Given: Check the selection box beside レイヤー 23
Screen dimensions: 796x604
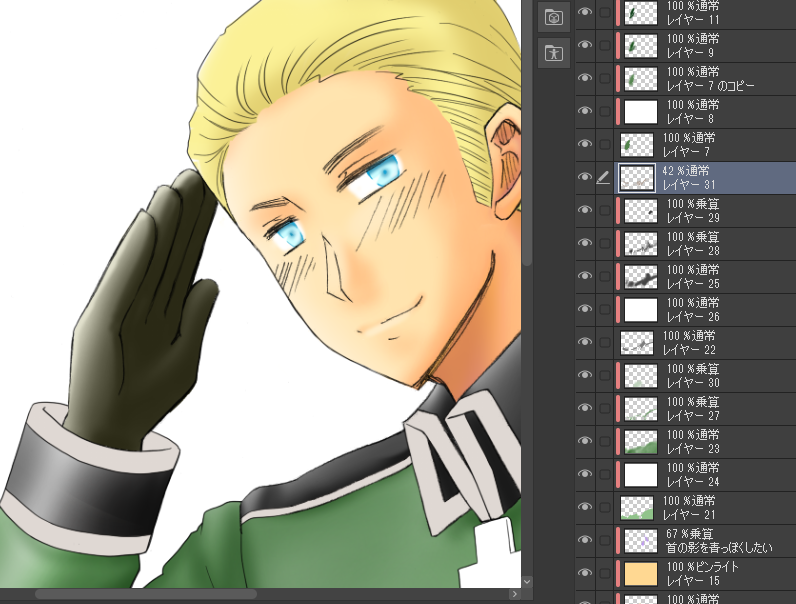Looking at the screenshot, I should coord(605,442).
